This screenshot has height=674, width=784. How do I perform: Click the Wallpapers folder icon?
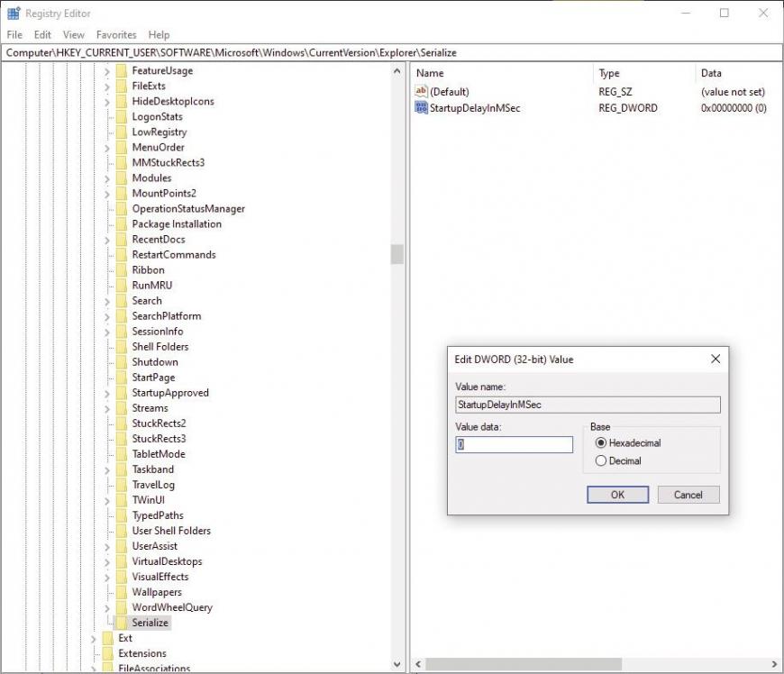(x=121, y=592)
